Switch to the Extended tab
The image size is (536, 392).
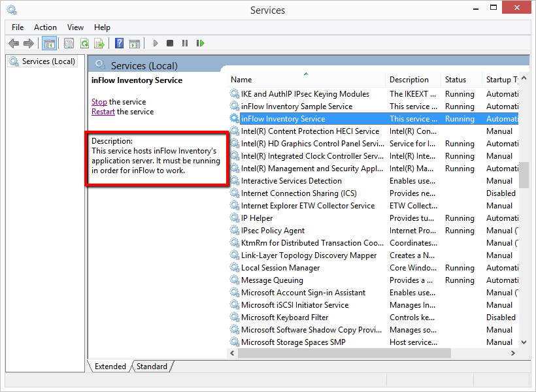click(x=110, y=367)
